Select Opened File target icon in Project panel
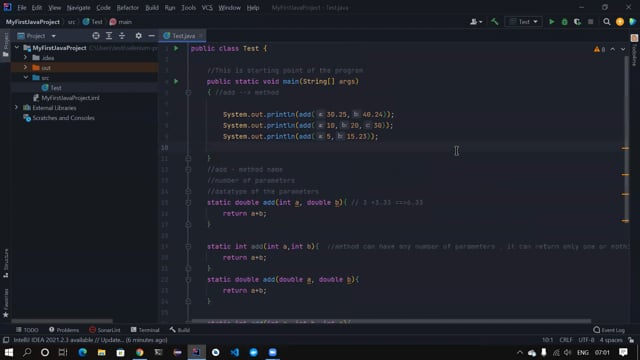 (x=96, y=36)
